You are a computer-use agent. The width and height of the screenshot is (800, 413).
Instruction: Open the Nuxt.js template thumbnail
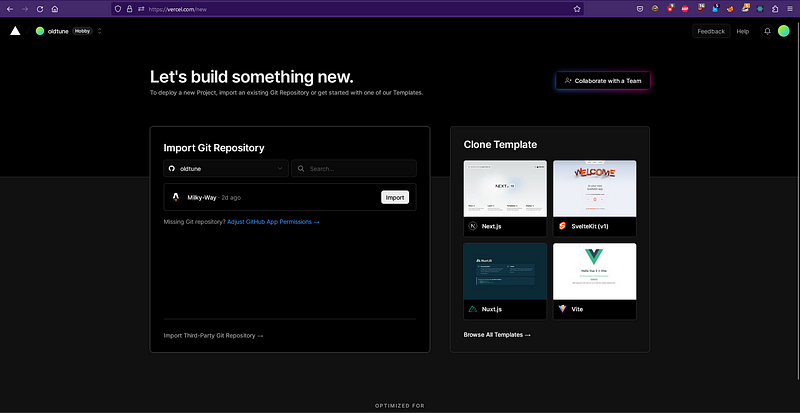point(505,272)
